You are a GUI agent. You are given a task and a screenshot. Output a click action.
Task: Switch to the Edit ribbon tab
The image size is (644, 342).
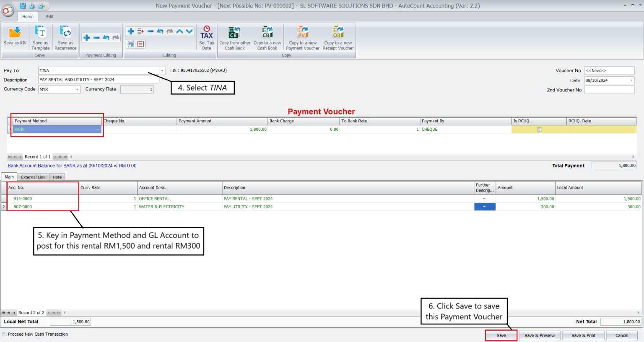(x=50, y=17)
